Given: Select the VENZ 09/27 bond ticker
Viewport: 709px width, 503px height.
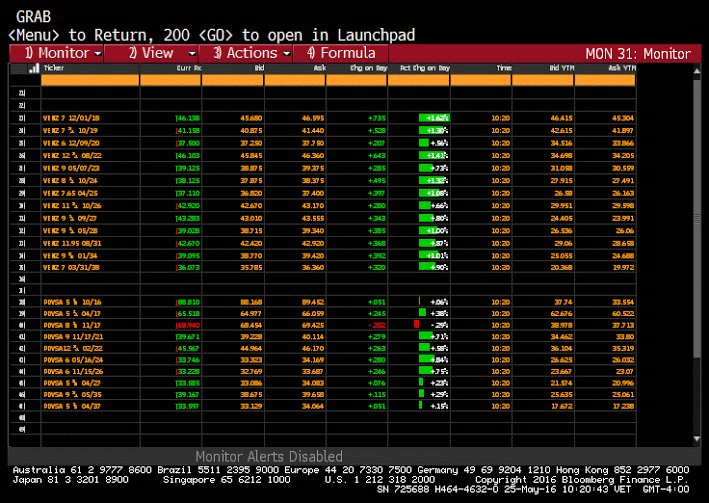Looking at the screenshot, I should click(70, 218).
